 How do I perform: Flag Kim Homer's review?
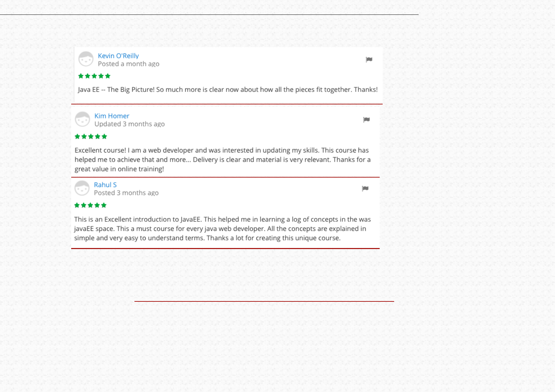pos(366,120)
